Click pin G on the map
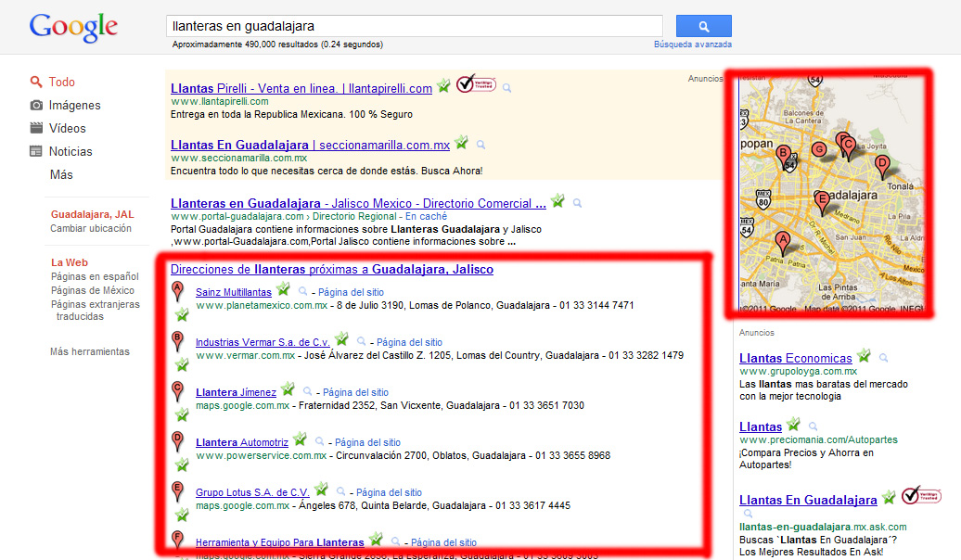The width and height of the screenshot is (961, 560). [819, 149]
